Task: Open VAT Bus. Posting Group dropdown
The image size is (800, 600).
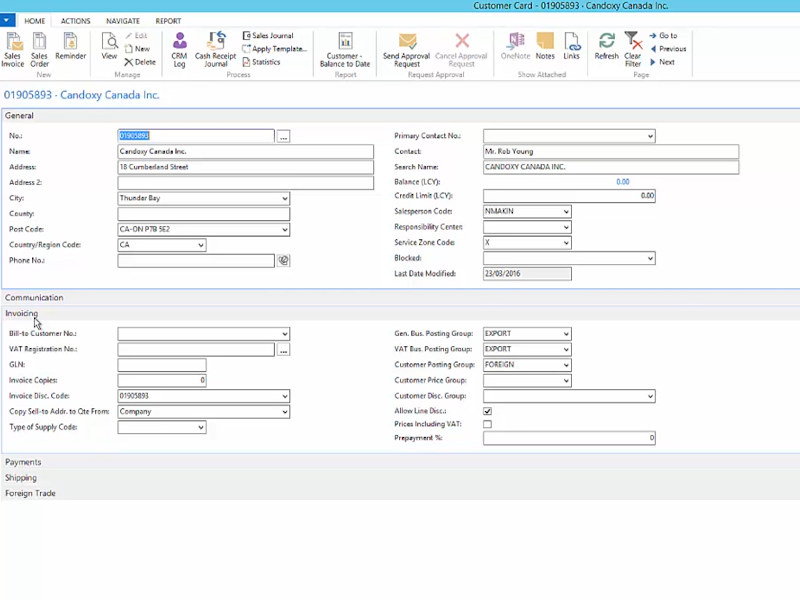Action: tap(566, 349)
